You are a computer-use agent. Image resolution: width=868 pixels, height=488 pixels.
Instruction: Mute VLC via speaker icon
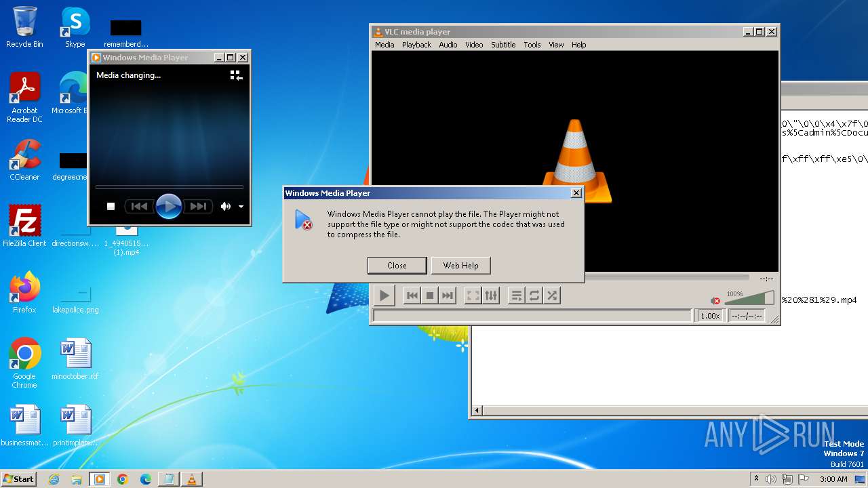715,300
